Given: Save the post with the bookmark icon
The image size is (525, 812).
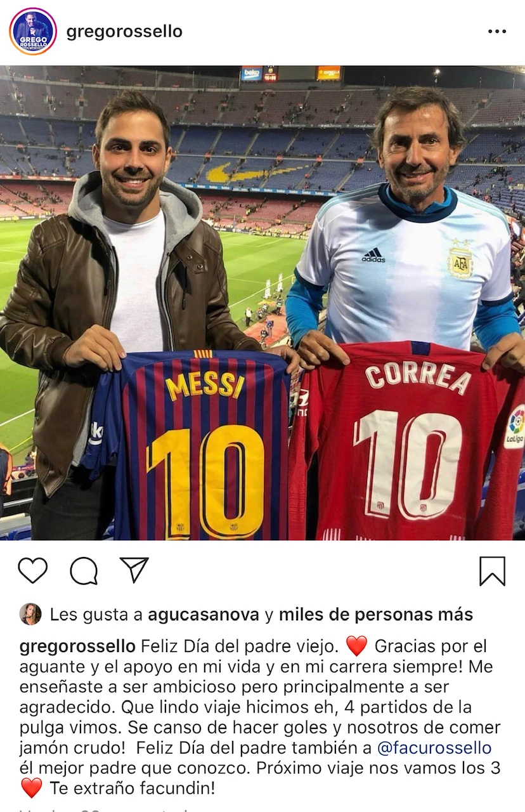Looking at the screenshot, I should coord(492,571).
